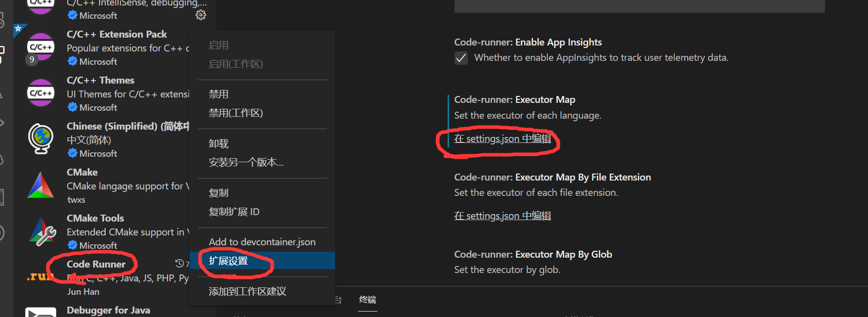The height and width of the screenshot is (317, 868).
Task: Click the CMake triangle extension icon
Action: tap(41, 185)
